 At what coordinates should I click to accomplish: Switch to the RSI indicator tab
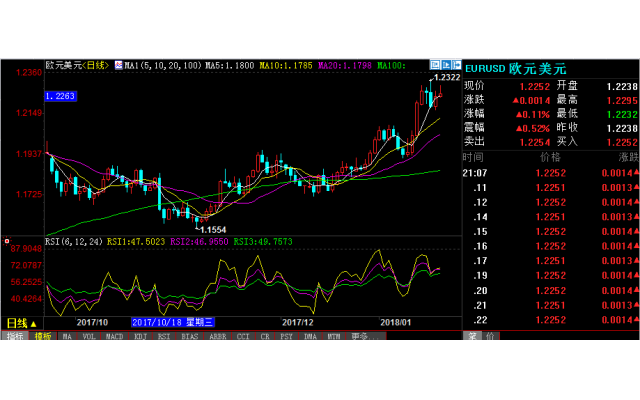[x=164, y=336]
